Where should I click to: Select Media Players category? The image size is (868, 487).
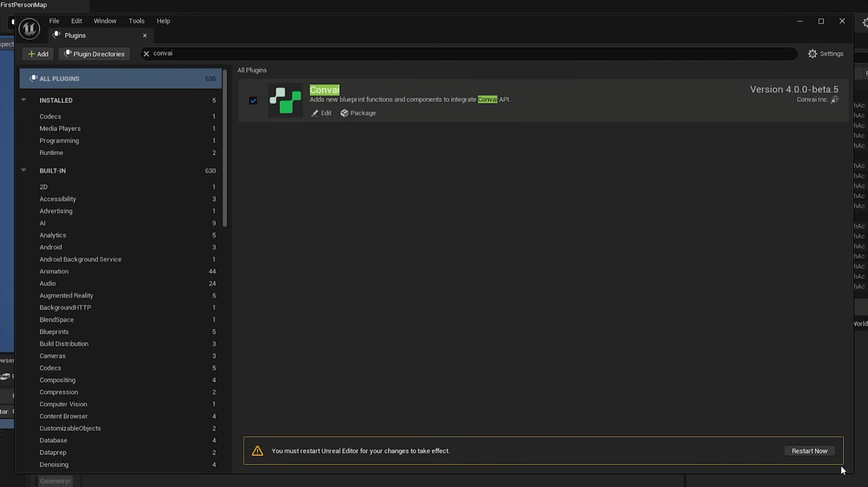[x=121, y=129]
